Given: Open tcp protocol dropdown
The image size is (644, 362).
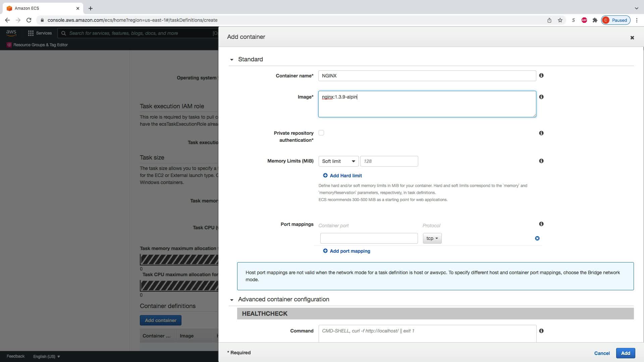Looking at the screenshot, I should pos(432,238).
